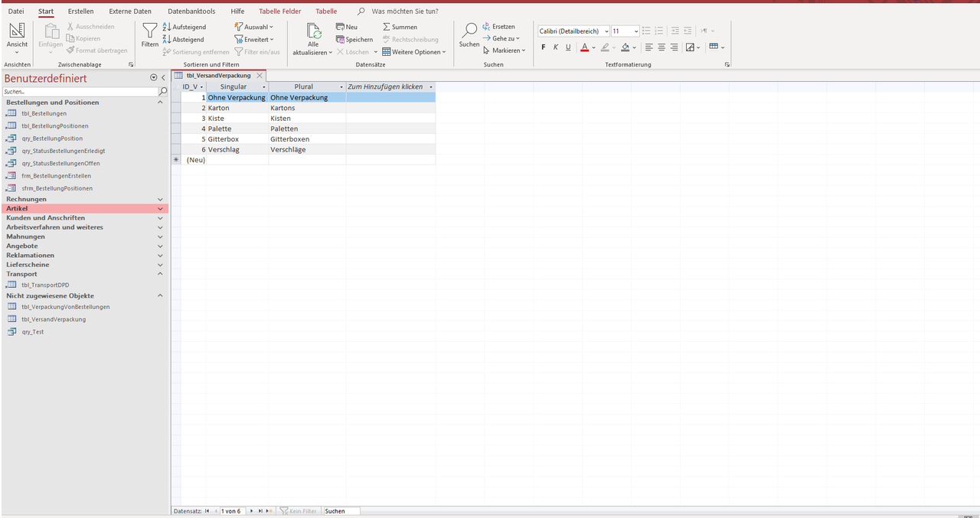Open the Gehe zu dropdown
This screenshot has height=518, width=980.
pos(501,38)
